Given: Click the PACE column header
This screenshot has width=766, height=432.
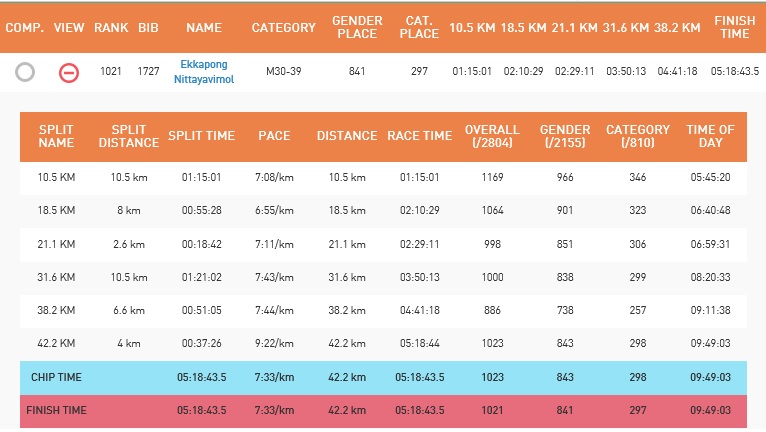Looking at the screenshot, I should pos(274,136).
